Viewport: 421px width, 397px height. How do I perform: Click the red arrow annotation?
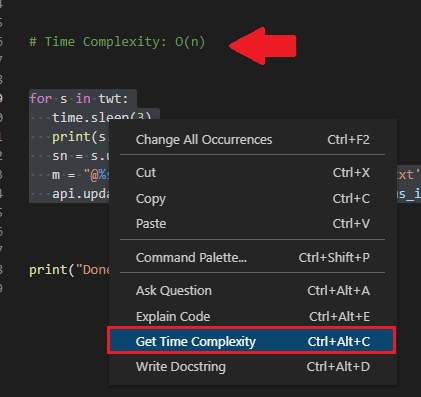coord(263,46)
